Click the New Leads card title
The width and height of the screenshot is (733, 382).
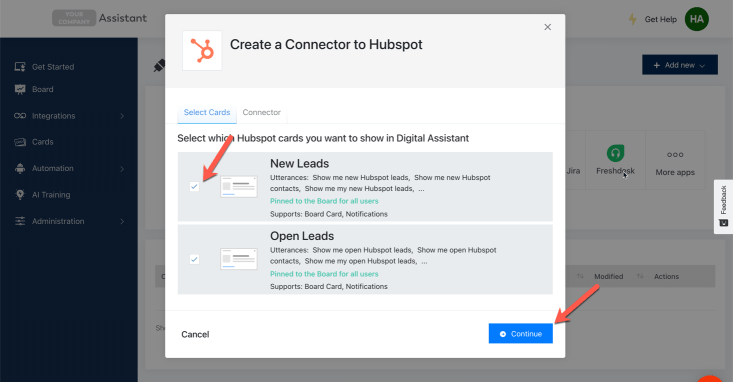tap(299, 164)
